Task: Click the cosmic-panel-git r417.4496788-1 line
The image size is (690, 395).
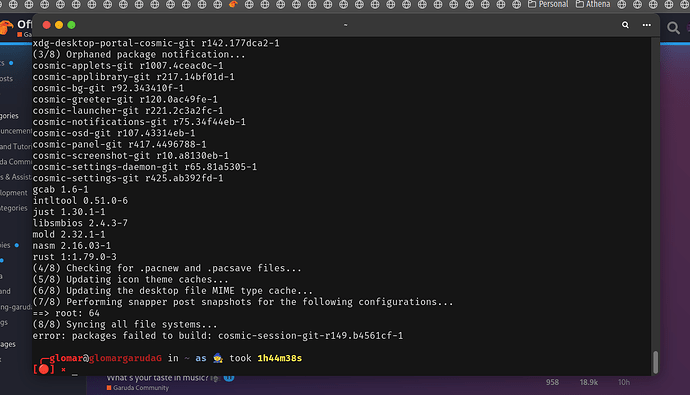Action: tap(119, 144)
